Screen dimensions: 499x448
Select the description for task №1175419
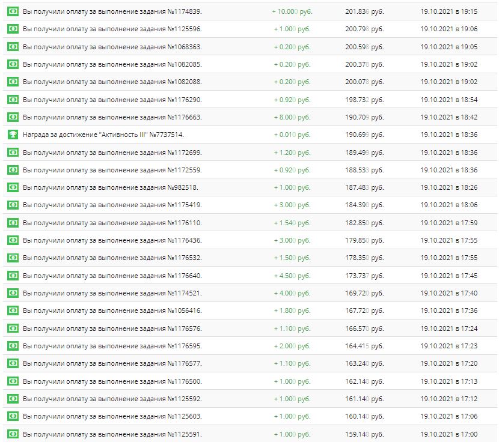pos(112,205)
